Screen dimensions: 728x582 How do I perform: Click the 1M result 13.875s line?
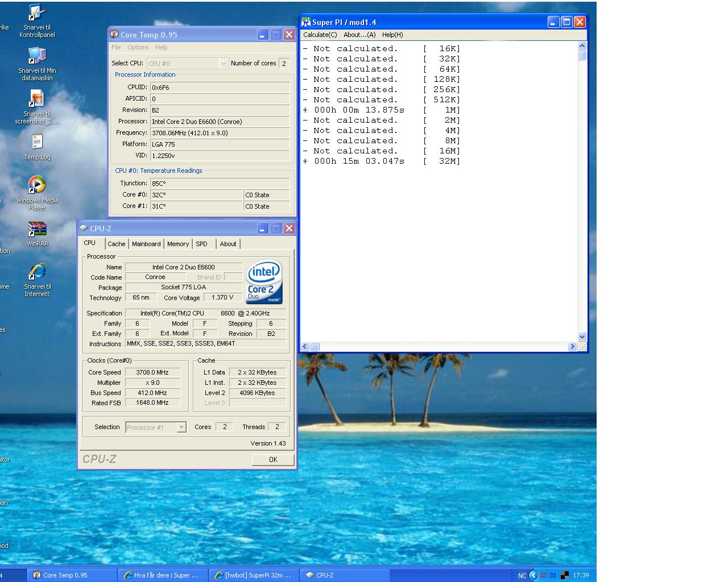(x=381, y=110)
